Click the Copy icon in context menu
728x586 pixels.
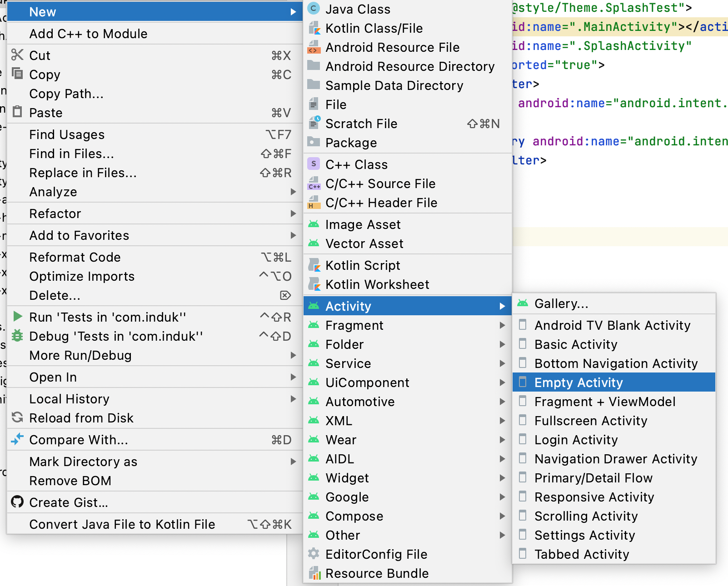click(x=17, y=74)
